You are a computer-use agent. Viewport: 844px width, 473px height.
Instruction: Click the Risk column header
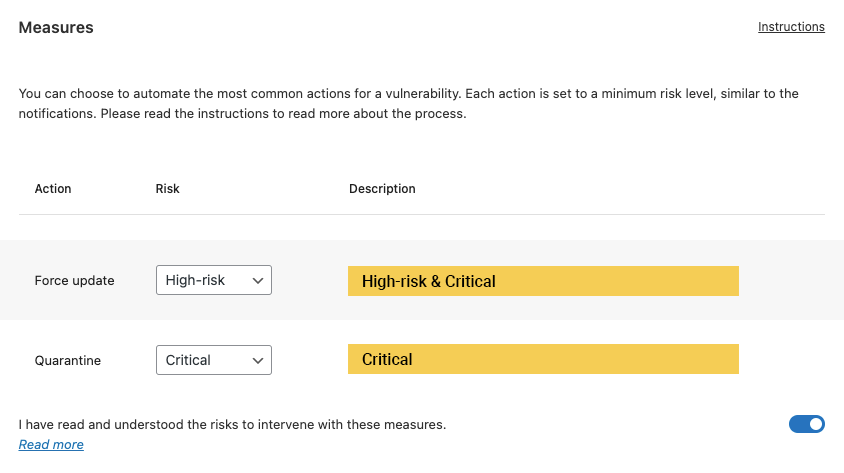coord(168,189)
